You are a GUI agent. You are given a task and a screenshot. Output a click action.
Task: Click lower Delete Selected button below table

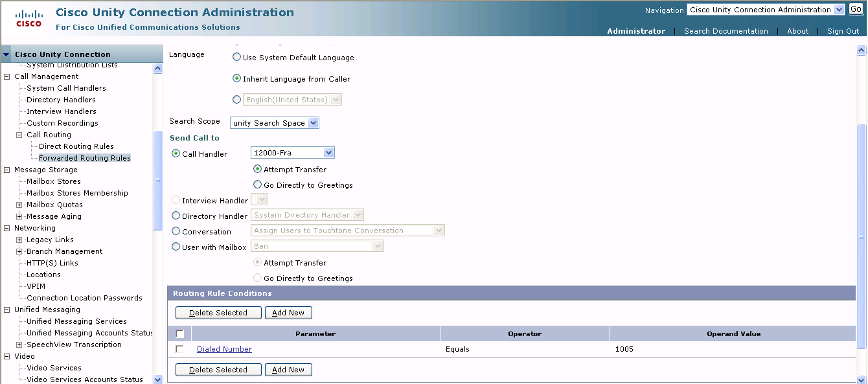pyautogui.click(x=218, y=370)
